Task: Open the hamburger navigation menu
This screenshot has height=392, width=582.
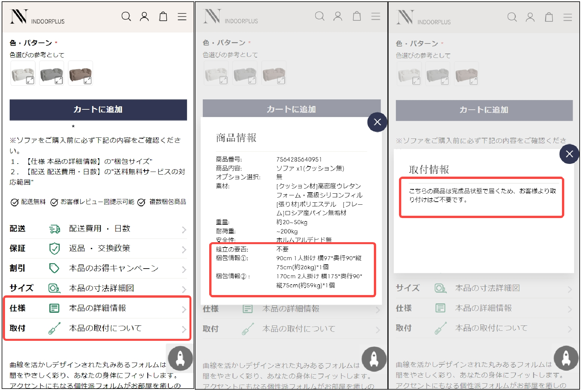Action: point(182,16)
